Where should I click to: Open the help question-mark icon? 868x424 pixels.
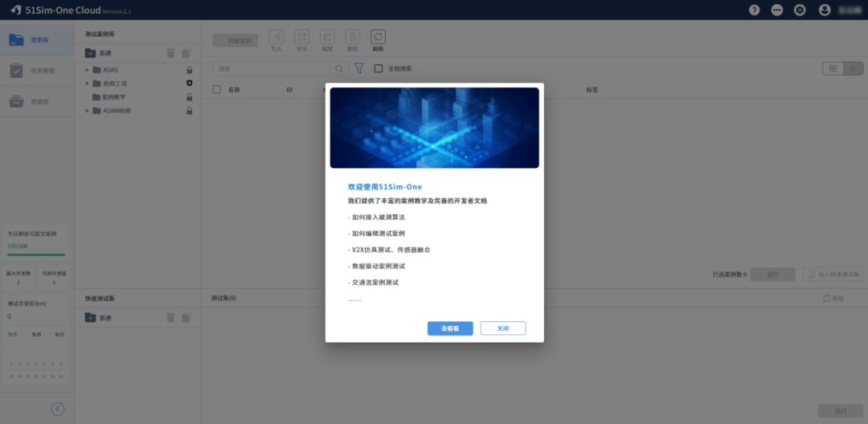pos(754,10)
